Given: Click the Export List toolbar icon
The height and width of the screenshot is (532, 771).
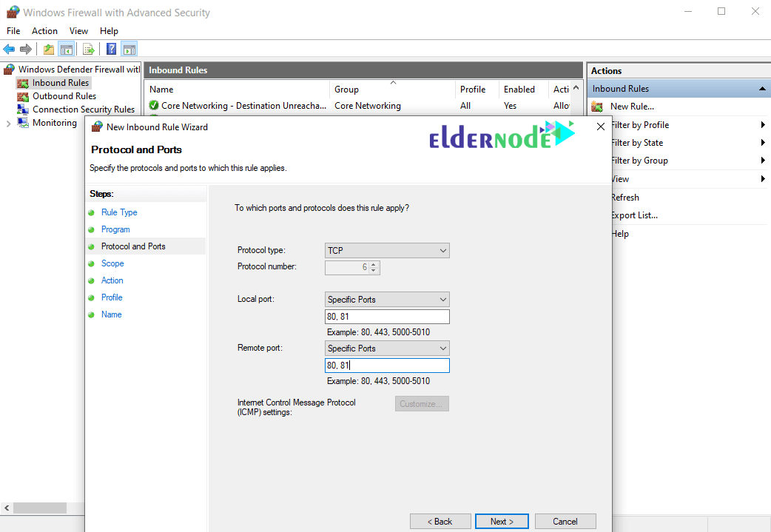Looking at the screenshot, I should click(x=89, y=50).
